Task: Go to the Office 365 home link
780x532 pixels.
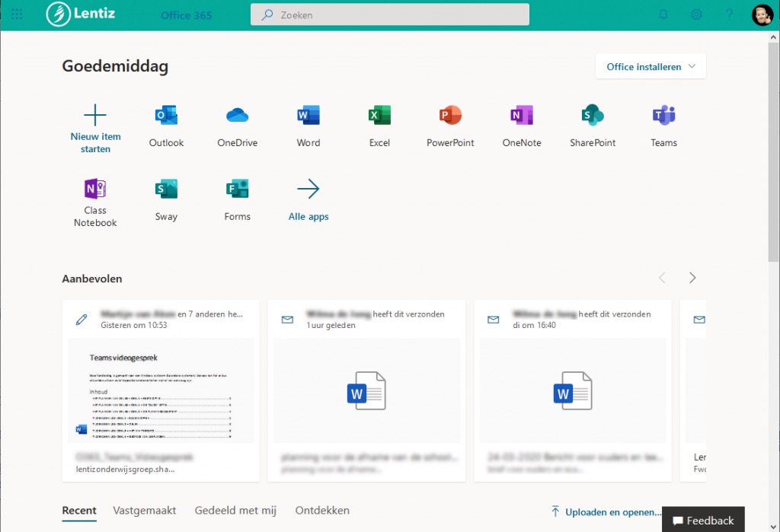Action: [186, 15]
